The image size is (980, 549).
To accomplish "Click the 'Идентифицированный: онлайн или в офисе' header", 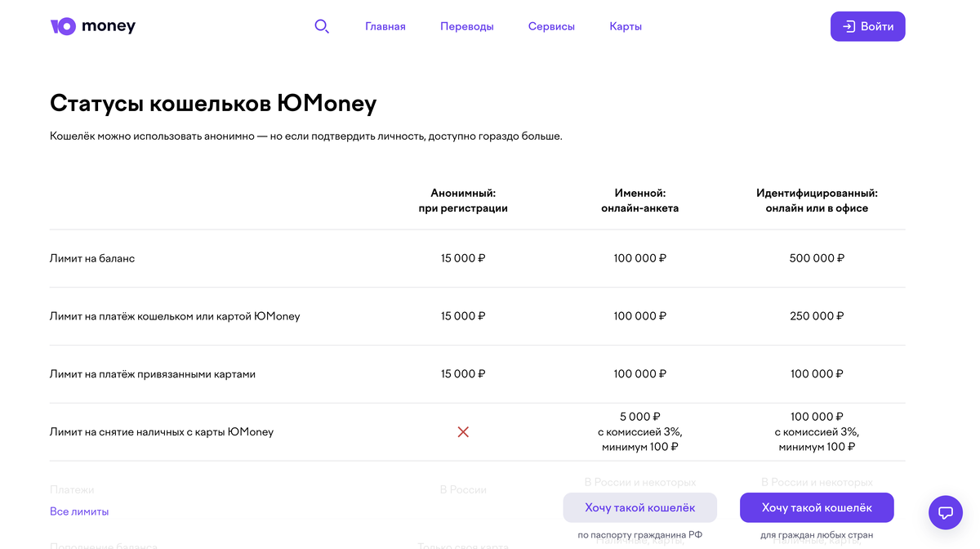I will click(817, 200).
